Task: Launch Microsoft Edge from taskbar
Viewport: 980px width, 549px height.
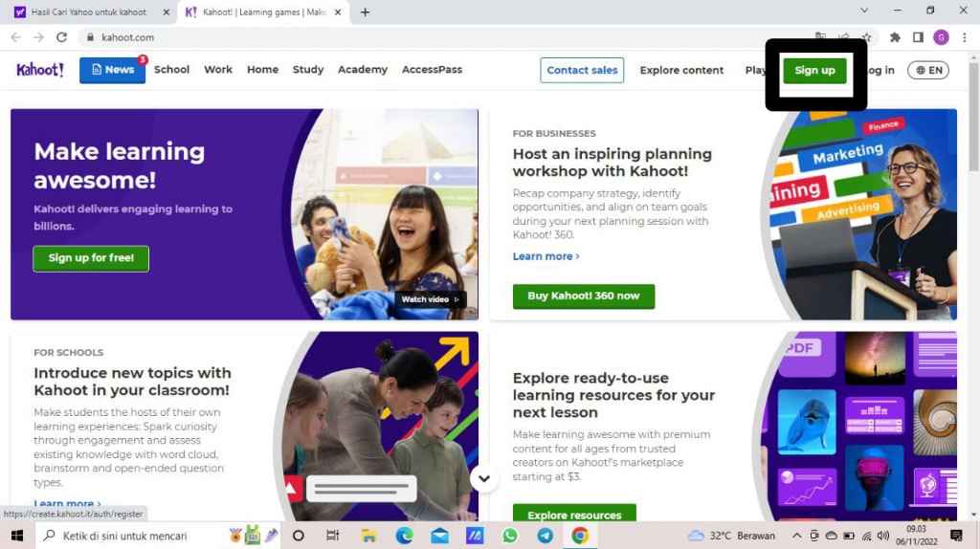Action: (x=405, y=536)
